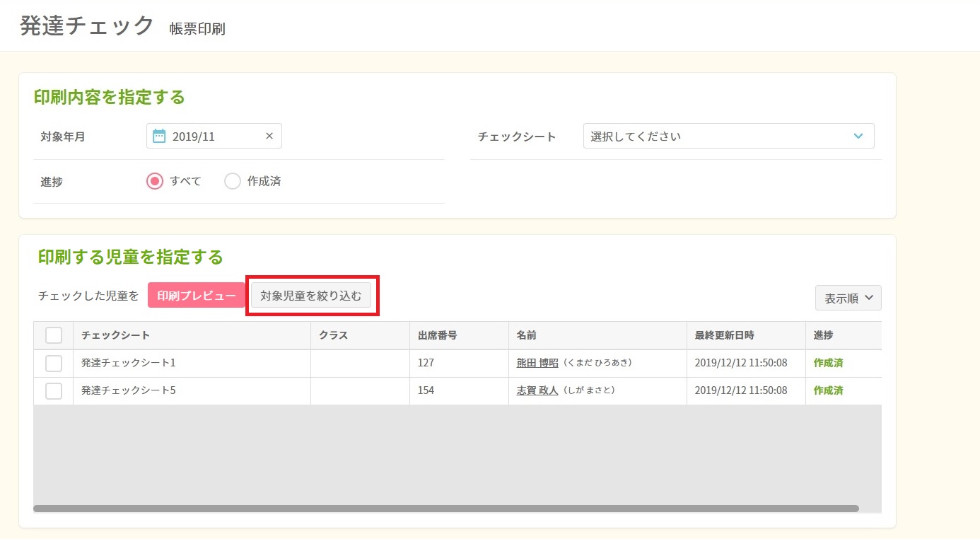This screenshot has height=539, width=980.
Task: Click the 発達チェック page title
Action: (87, 25)
